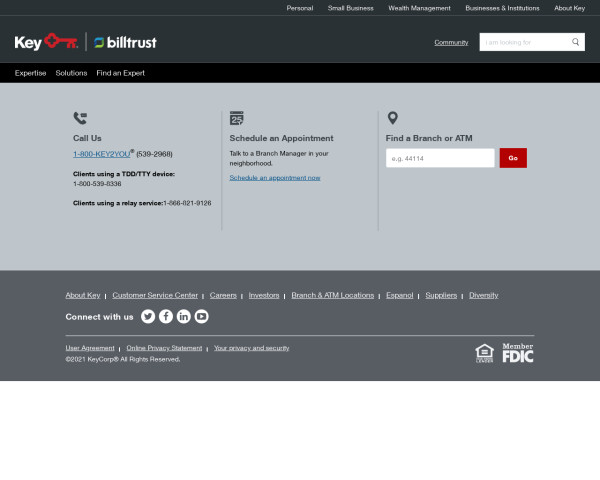
Task: Open the LinkedIn social icon
Action: click(184, 317)
